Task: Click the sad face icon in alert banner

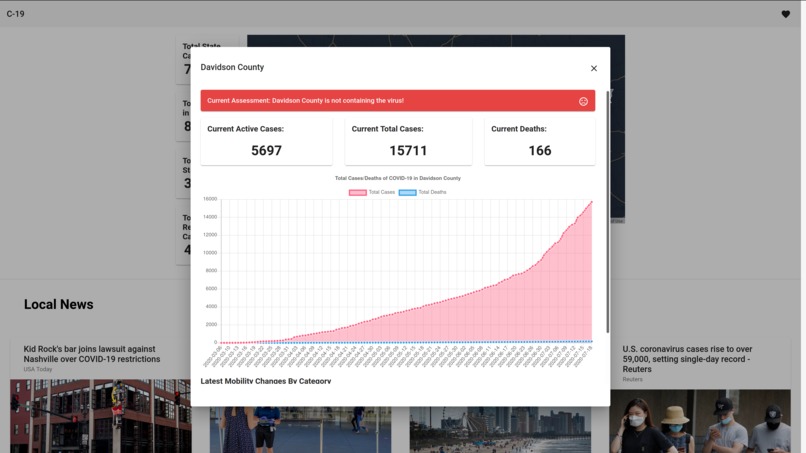Action: [x=583, y=101]
